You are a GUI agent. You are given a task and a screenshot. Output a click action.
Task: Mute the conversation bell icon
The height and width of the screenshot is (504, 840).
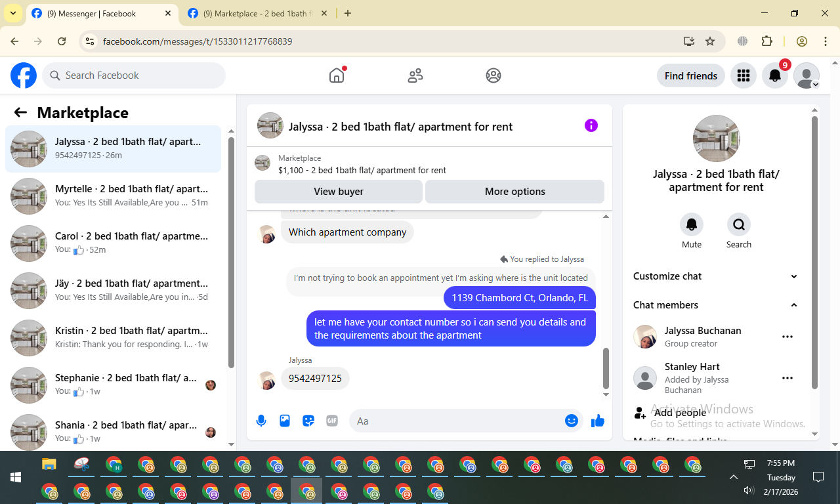pos(692,224)
